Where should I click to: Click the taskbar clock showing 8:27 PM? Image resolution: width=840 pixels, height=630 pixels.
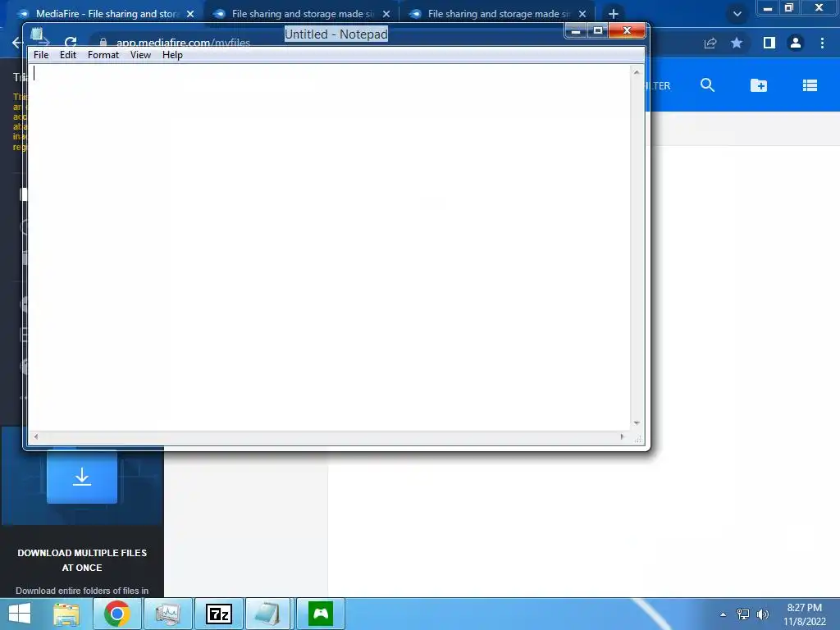tap(804, 614)
